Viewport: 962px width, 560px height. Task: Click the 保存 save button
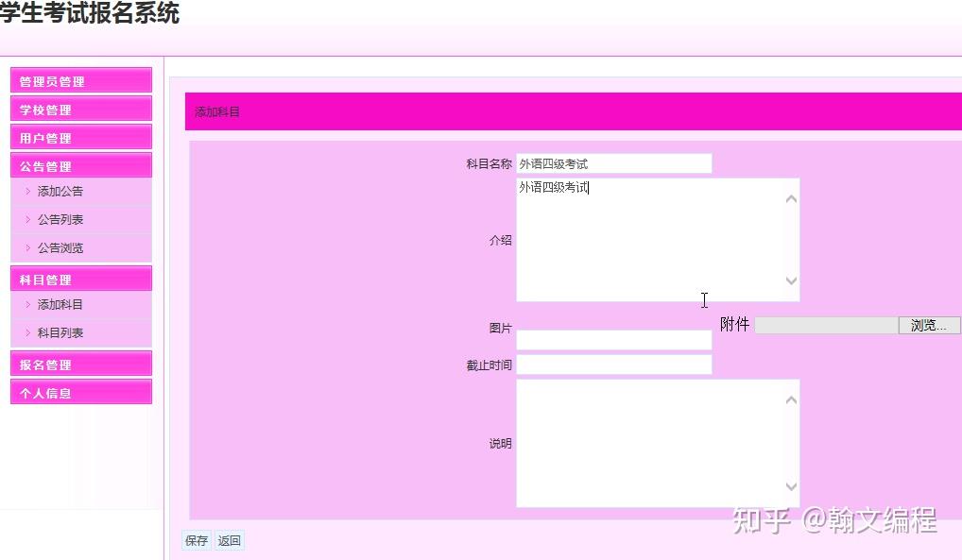pyautogui.click(x=196, y=540)
